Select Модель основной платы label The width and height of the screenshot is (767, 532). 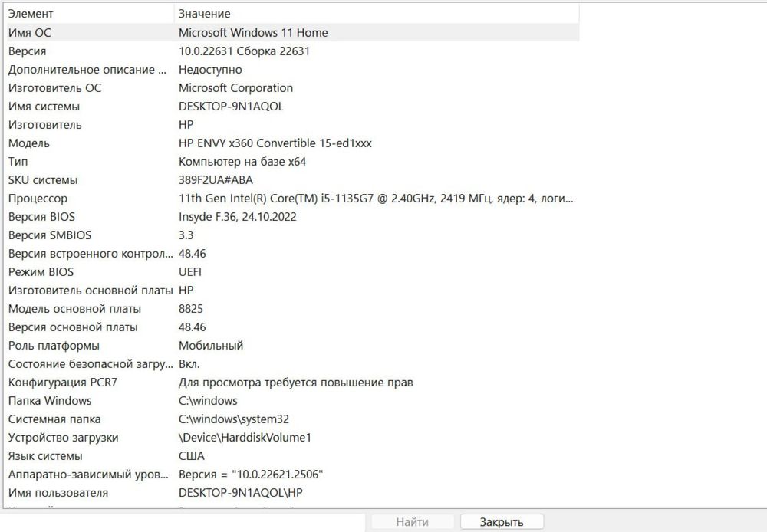(x=75, y=309)
